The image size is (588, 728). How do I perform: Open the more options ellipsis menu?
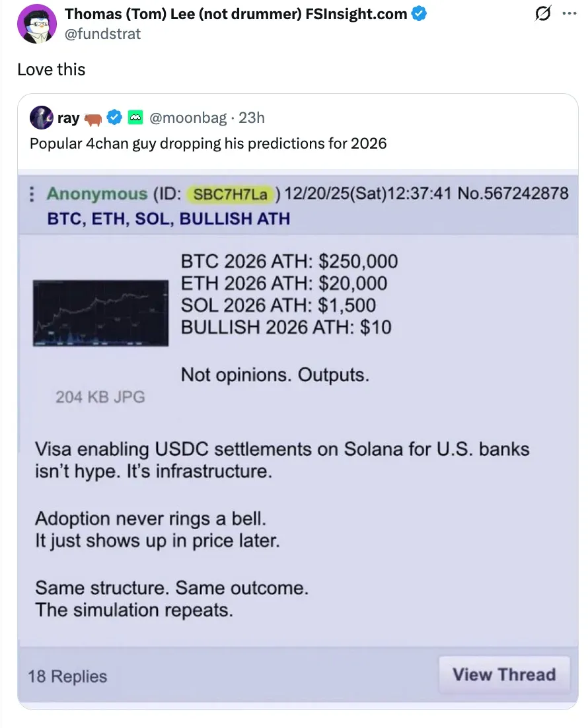point(569,13)
